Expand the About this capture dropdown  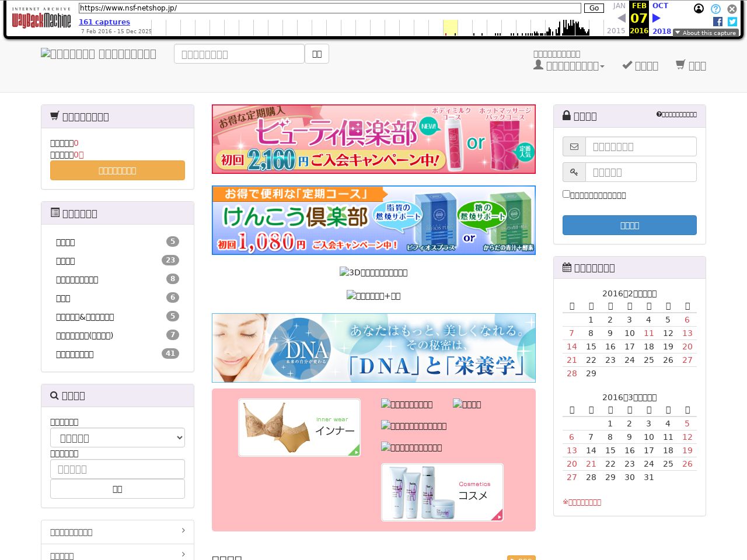coord(706,33)
